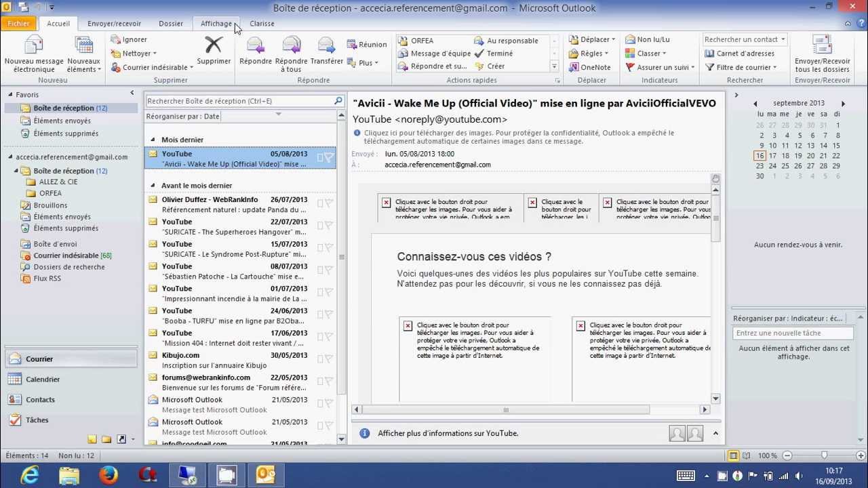Open Firefox from the taskbar

pos(108,475)
